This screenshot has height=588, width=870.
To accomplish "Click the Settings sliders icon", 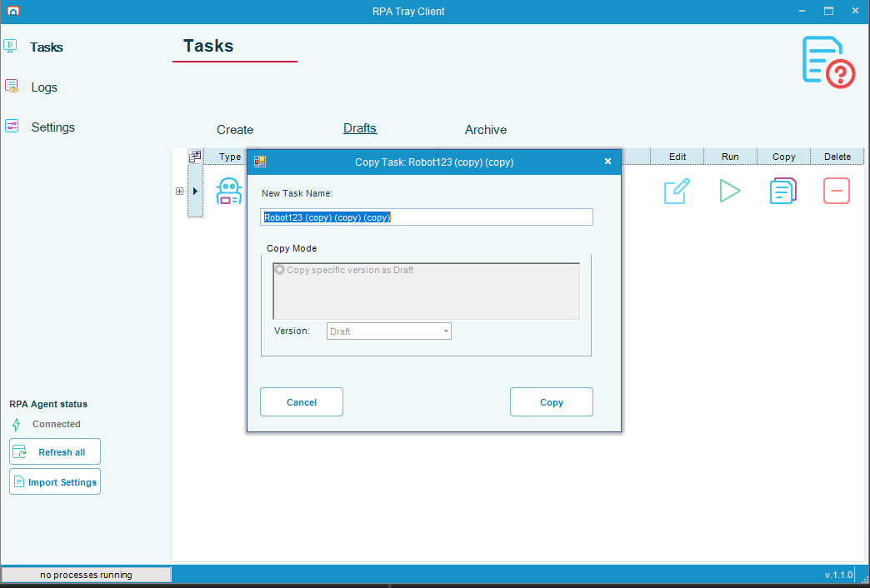I will point(12,126).
